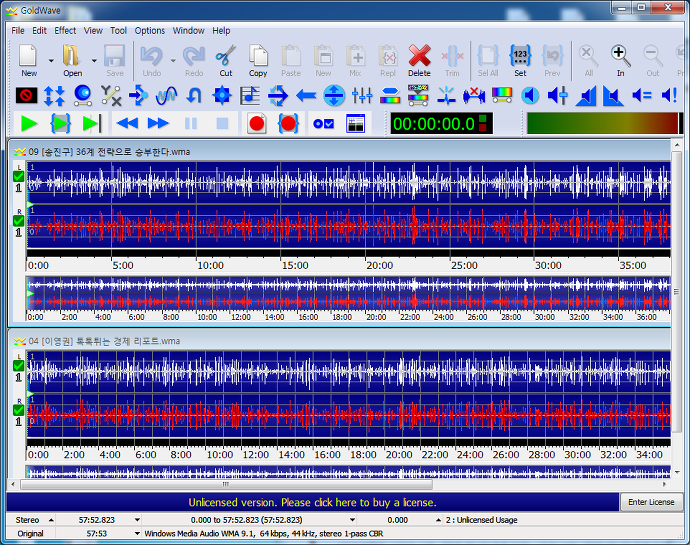
Task: Fast forward with the double right arrows
Action: point(158,124)
